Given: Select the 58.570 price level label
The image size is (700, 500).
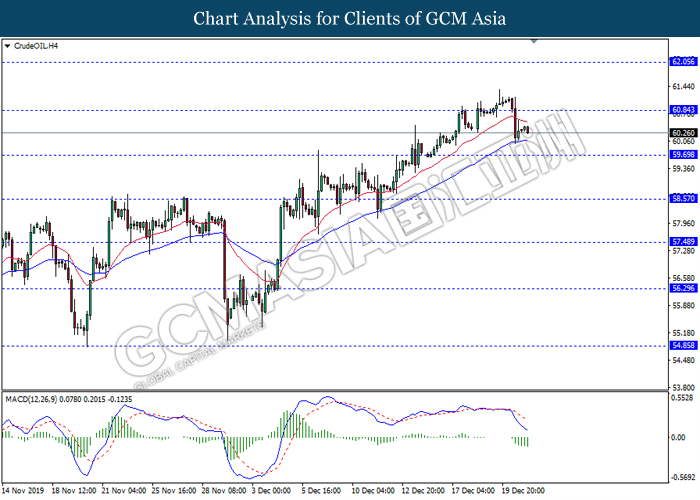Looking at the screenshot, I should (683, 199).
